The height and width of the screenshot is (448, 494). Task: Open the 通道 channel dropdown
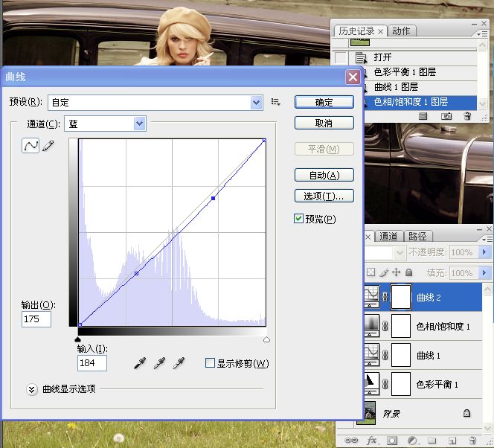click(139, 124)
